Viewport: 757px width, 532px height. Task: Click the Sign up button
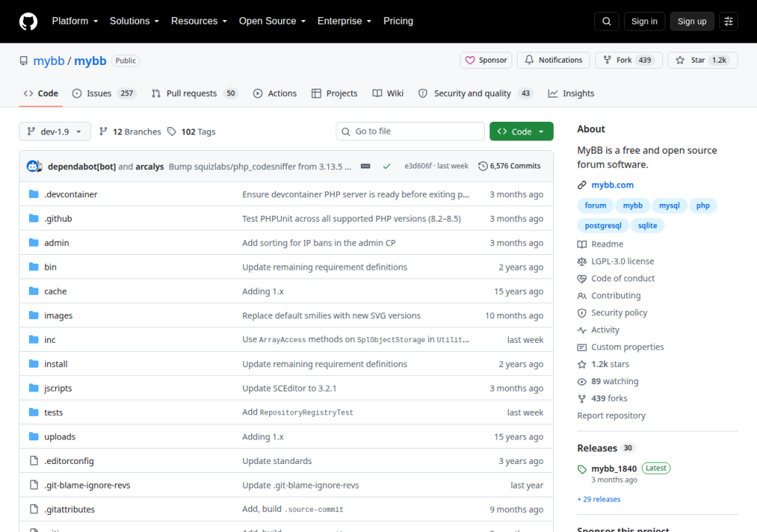point(691,21)
